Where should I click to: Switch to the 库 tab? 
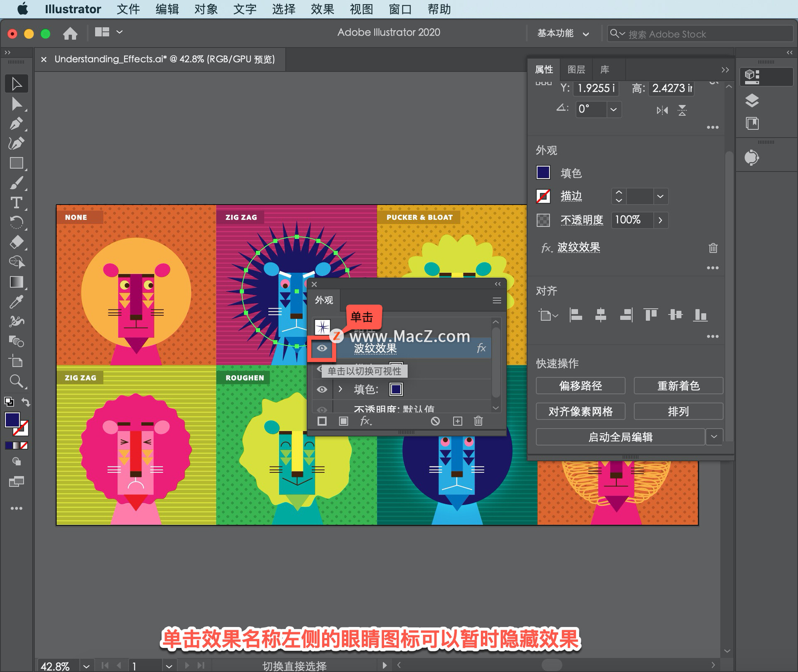605,69
